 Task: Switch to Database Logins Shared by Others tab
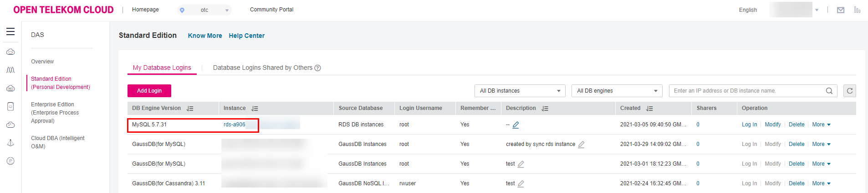click(x=262, y=68)
